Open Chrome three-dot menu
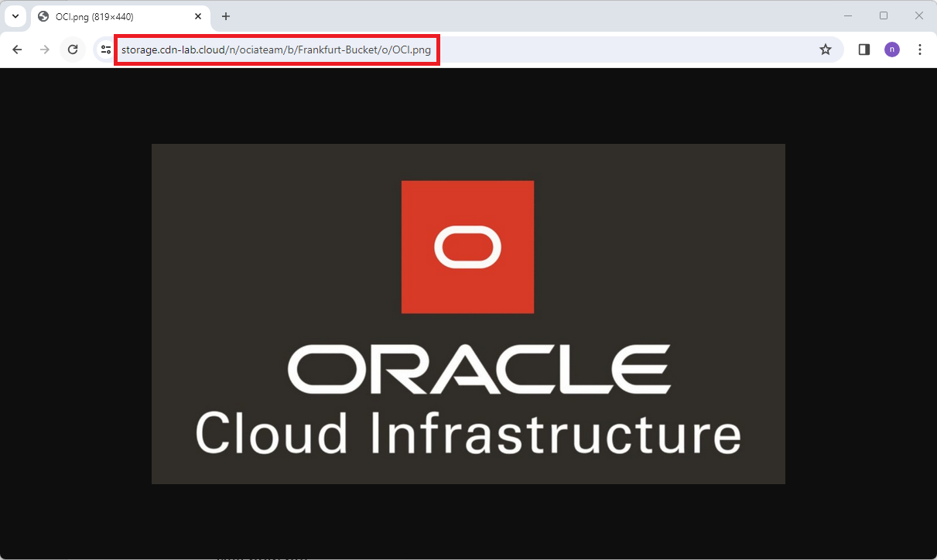937x560 pixels. tap(920, 50)
